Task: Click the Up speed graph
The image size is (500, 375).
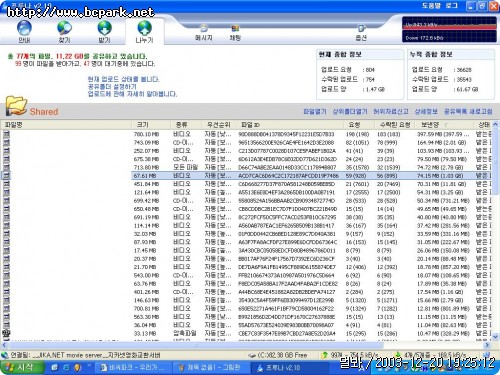Action: pyautogui.click(x=450, y=24)
